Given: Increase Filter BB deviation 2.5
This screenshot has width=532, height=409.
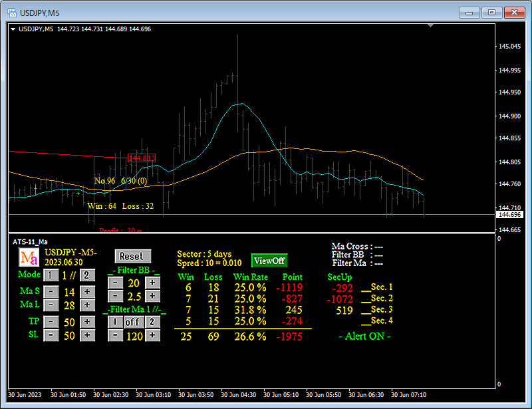Looking at the screenshot, I should 152,297.
